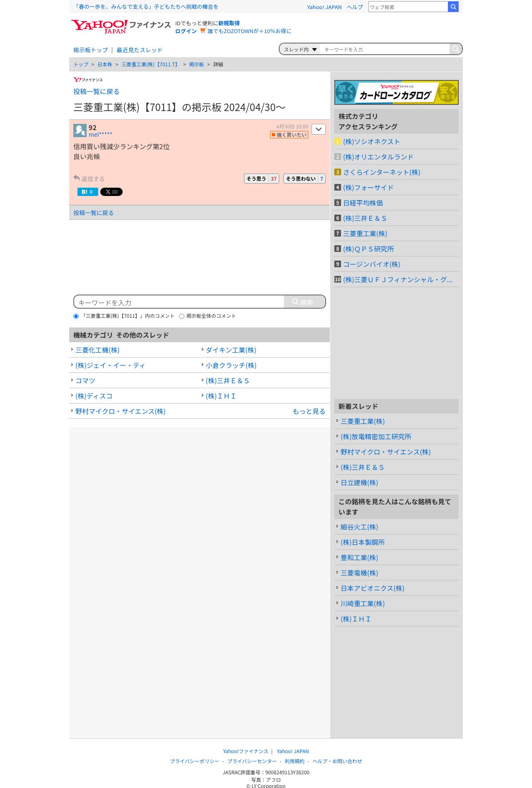The height and width of the screenshot is (788, 532).
Task: Click the user avatar of mei*****
Action: point(80,131)
